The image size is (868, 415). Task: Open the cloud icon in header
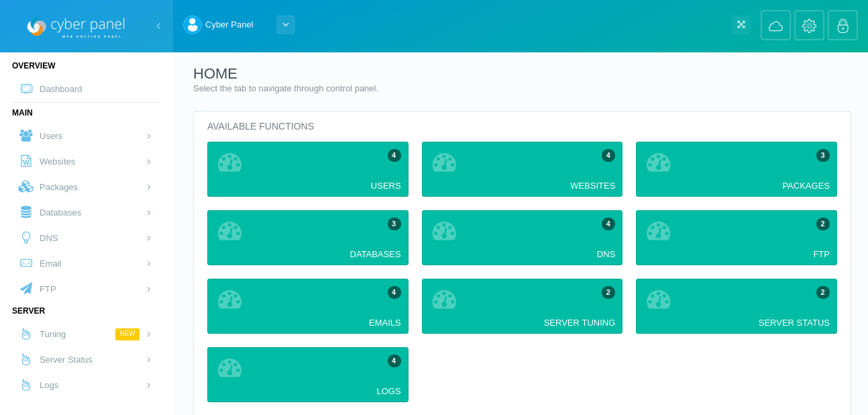point(775,26)
